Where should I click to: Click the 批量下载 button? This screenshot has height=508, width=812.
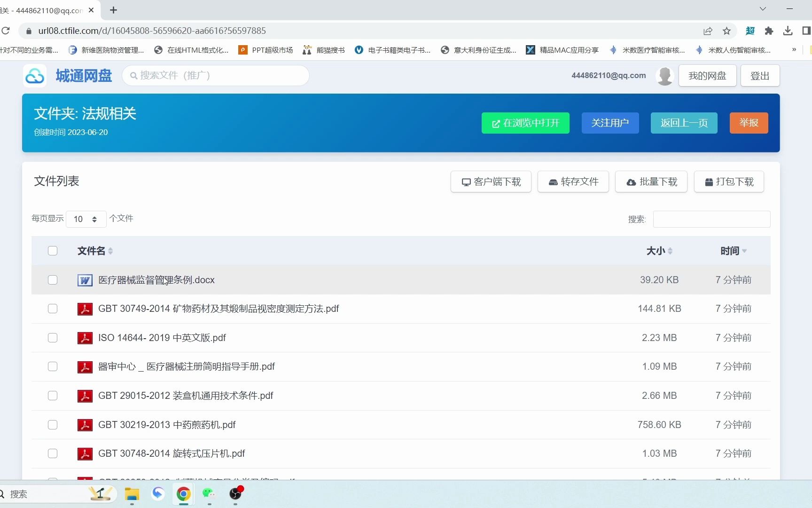[651, 182]
